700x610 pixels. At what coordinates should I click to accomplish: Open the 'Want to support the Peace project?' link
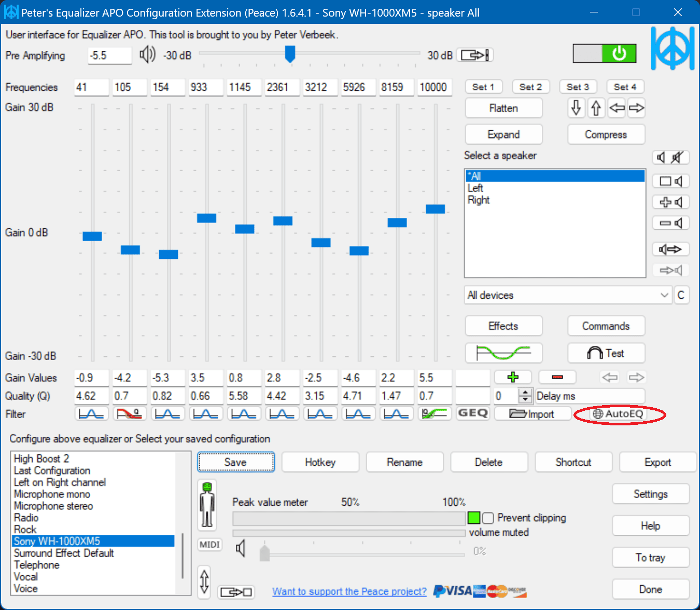(x=348, y=591)
